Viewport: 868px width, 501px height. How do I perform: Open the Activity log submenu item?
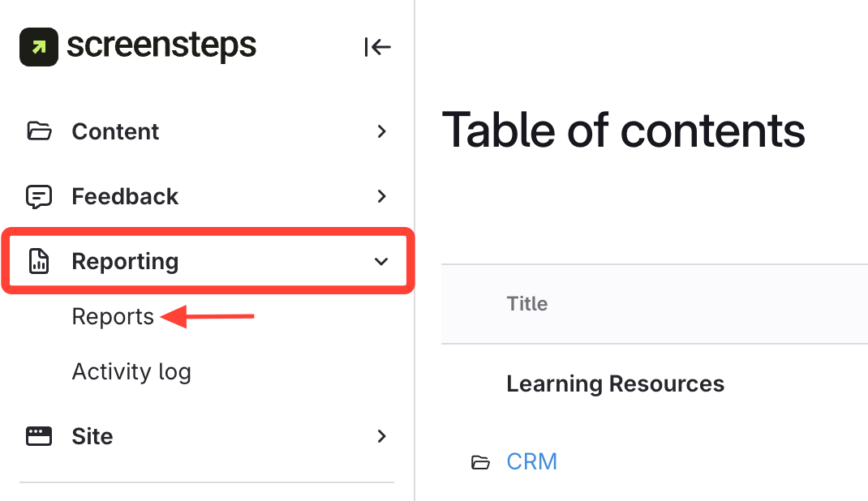131,371
